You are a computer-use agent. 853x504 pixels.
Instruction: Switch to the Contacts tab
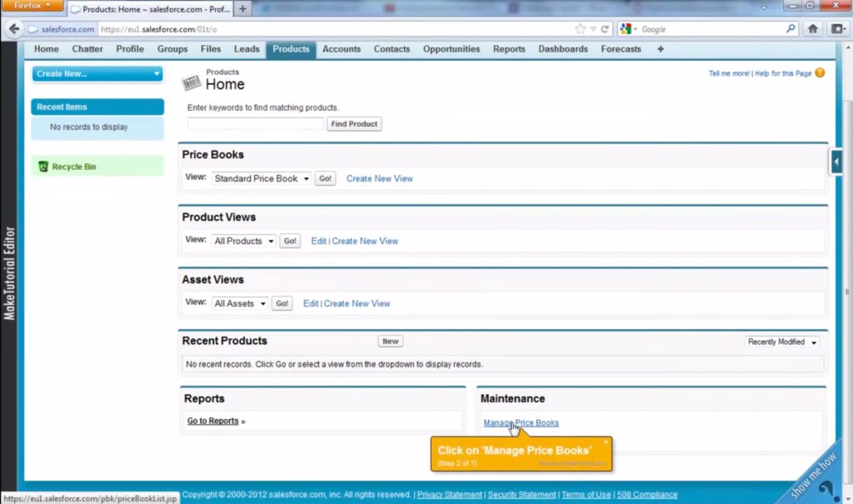coord(392,49)
